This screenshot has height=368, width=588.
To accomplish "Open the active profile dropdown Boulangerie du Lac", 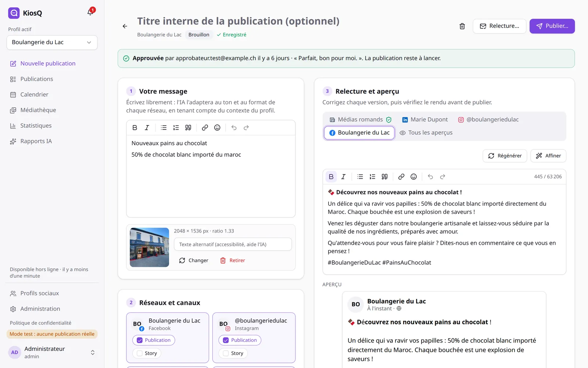I will point(52,42).
